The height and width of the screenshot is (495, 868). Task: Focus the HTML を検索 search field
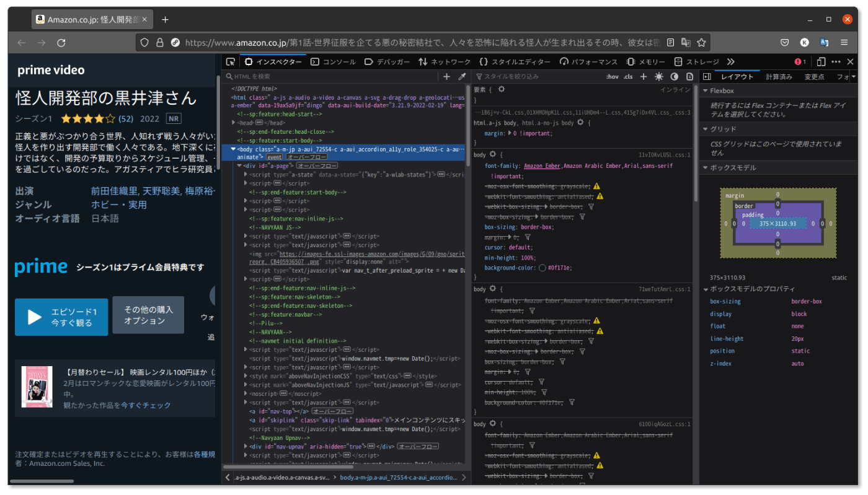tap(332, 76)
